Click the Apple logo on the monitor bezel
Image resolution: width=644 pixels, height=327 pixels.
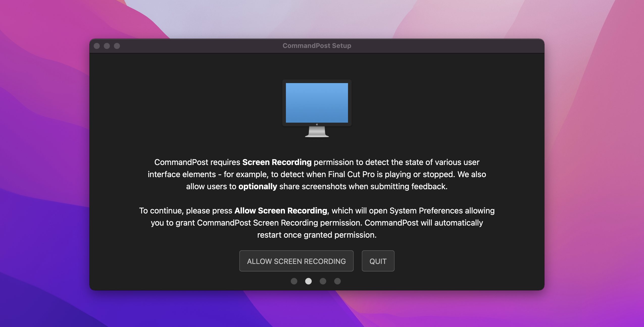[317, 124]
